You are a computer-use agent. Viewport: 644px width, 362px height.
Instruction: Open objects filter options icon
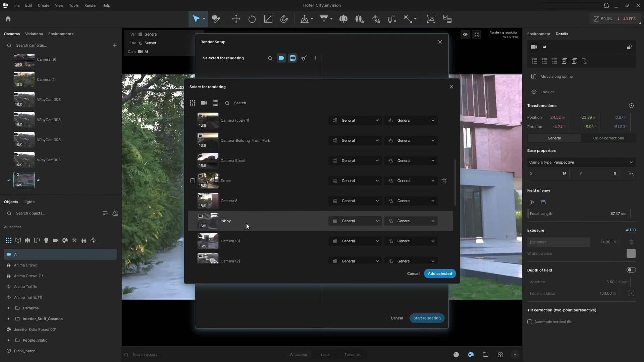pos(106,213)
